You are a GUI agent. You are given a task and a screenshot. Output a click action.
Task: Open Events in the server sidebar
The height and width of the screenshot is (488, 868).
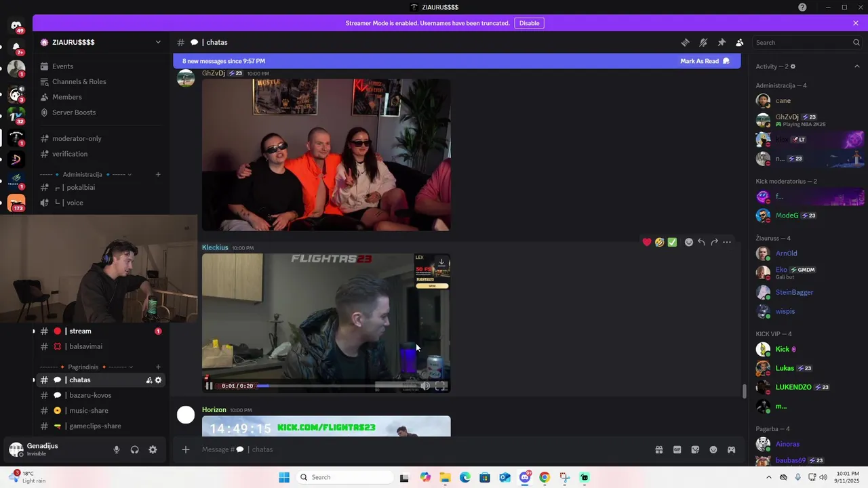101,66
